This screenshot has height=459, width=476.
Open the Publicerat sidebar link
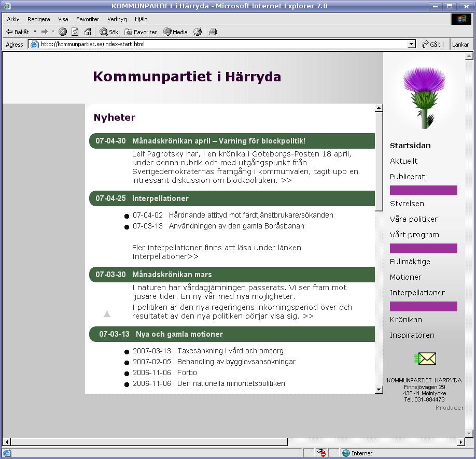pyautogui.click(x=407, y=177)
